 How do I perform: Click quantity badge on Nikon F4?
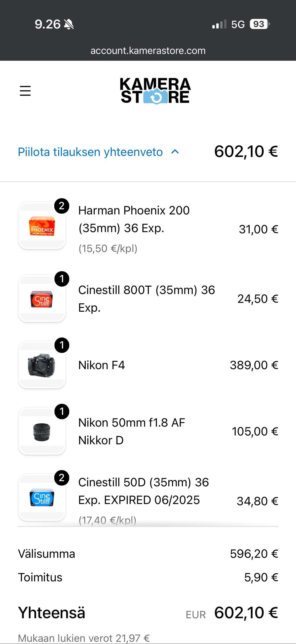(62, 345)
